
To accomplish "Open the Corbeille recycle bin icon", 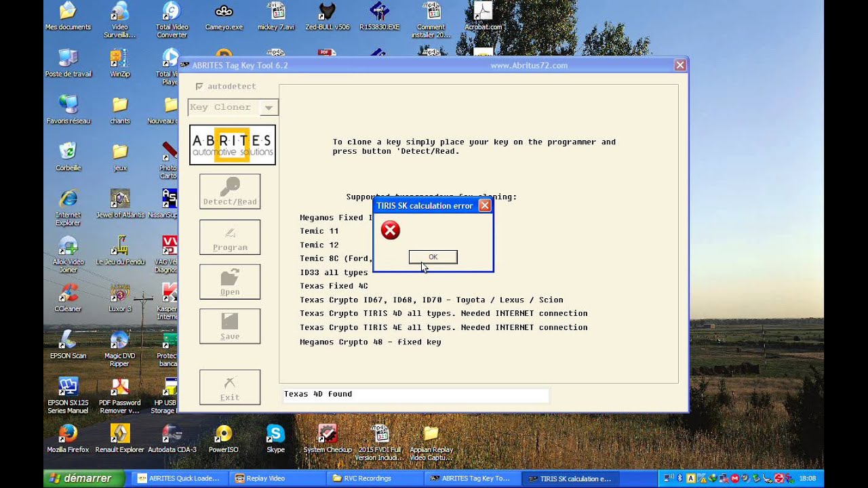I will tap(68, 157).
